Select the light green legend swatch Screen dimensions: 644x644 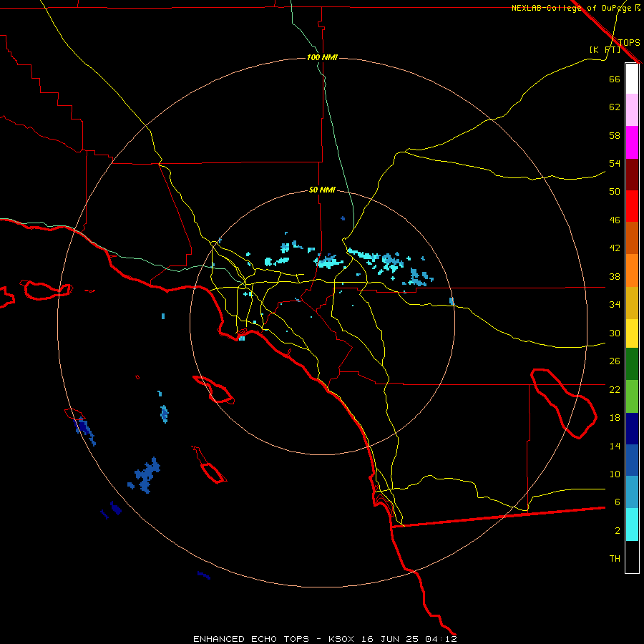tap(632, 396)
